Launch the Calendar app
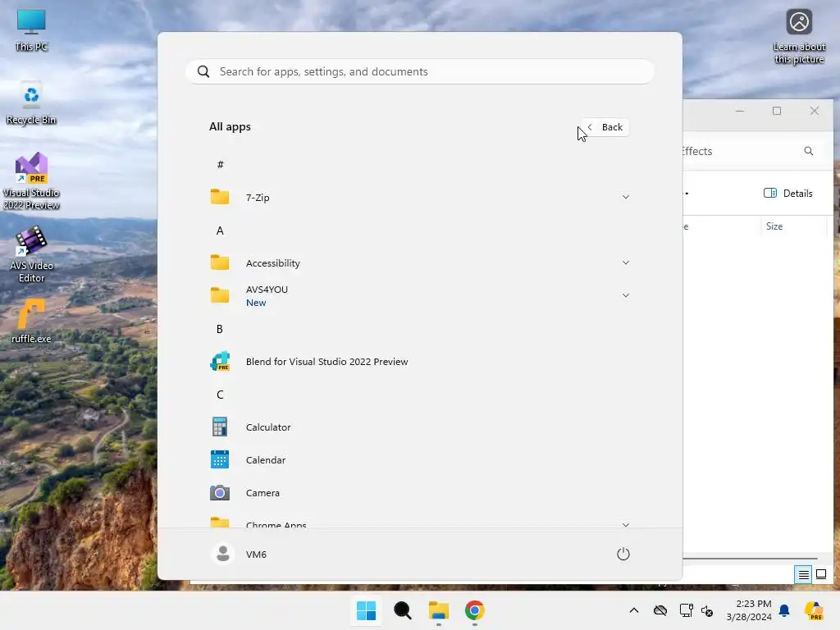The width and height of the screenshot is (840, 630). (420, 459)
